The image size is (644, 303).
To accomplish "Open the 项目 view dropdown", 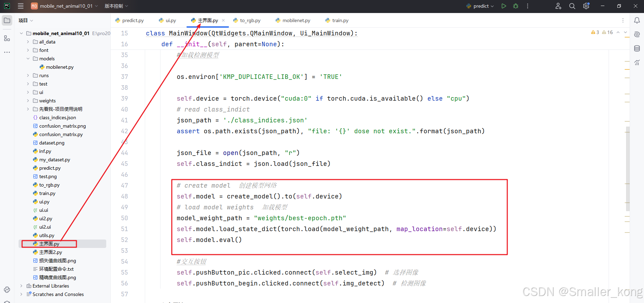I will coord(26,20).
